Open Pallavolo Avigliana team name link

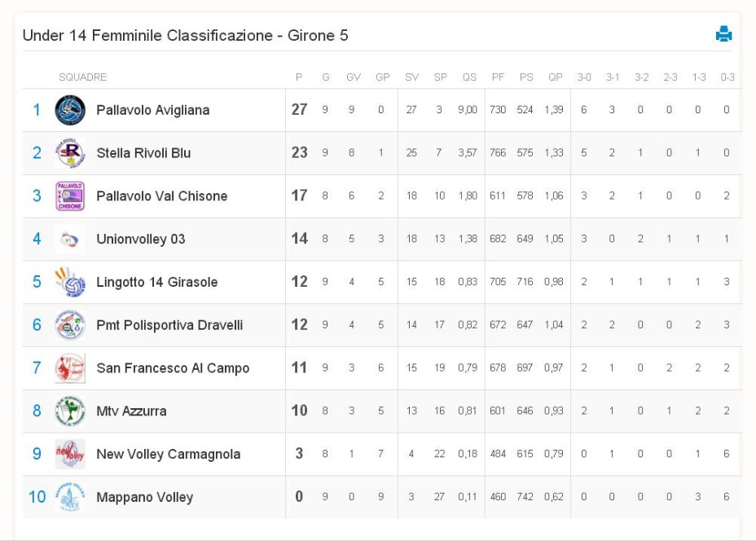click(x=153, y=111)
